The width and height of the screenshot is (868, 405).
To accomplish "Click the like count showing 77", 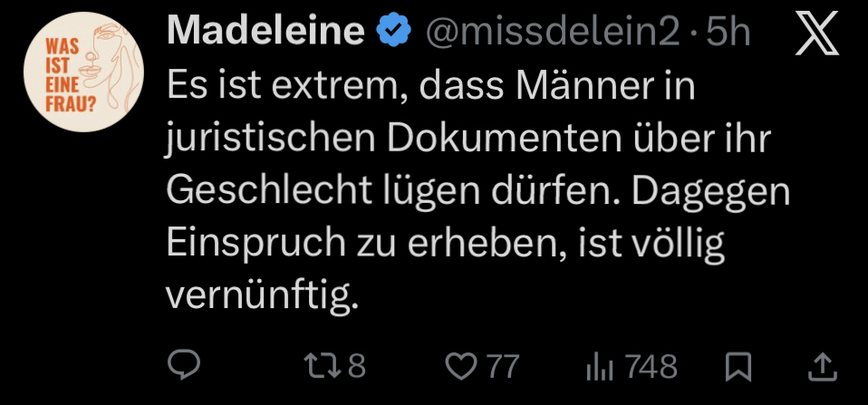I will tap(503, 366).
